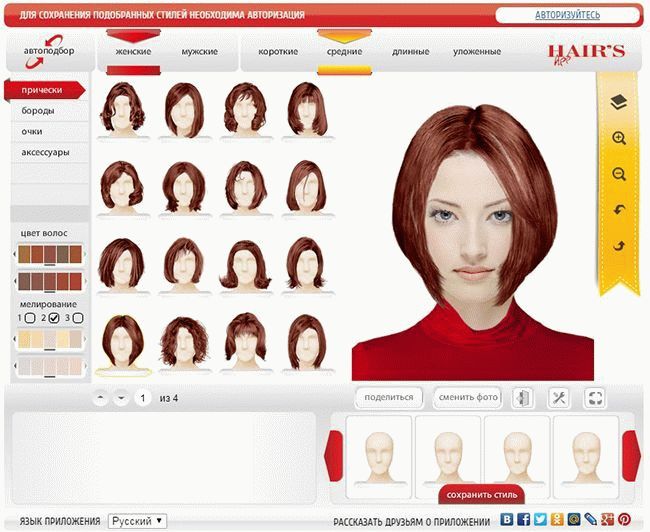Zoom in using the magnifier plus icon
The height and width of the screenshot is (532, 650).
coord(618,138)
